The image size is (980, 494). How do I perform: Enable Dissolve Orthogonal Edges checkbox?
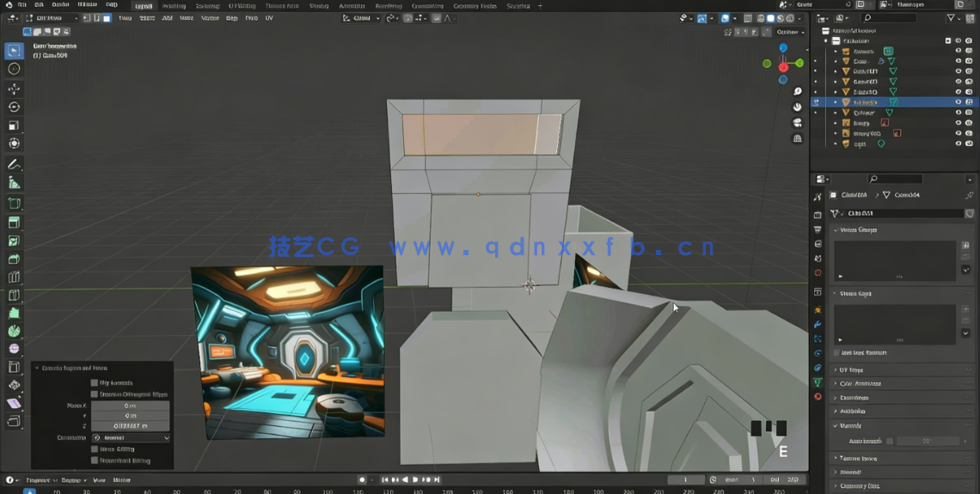click(95, 394)
